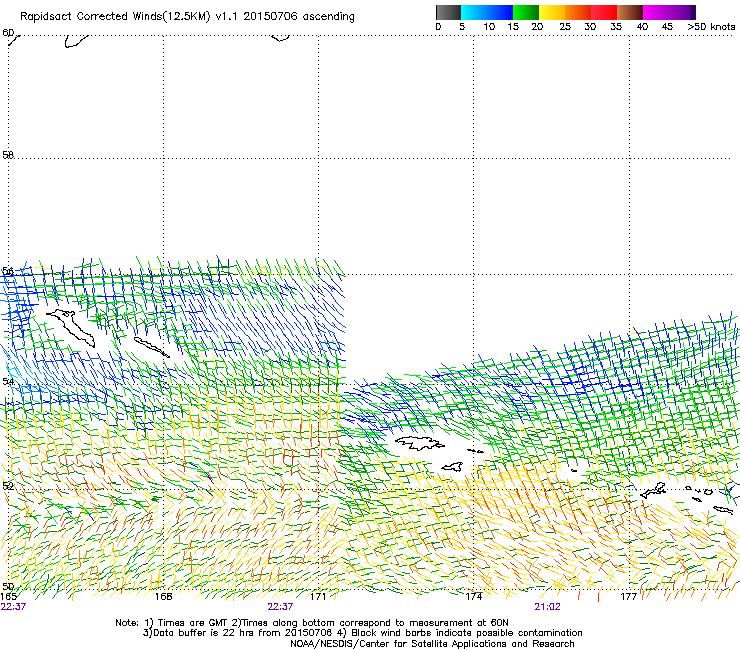Click the long island outline near 55N 166E
The height and width of the screenshot is (650, 740).
click(x=71, y=327)
